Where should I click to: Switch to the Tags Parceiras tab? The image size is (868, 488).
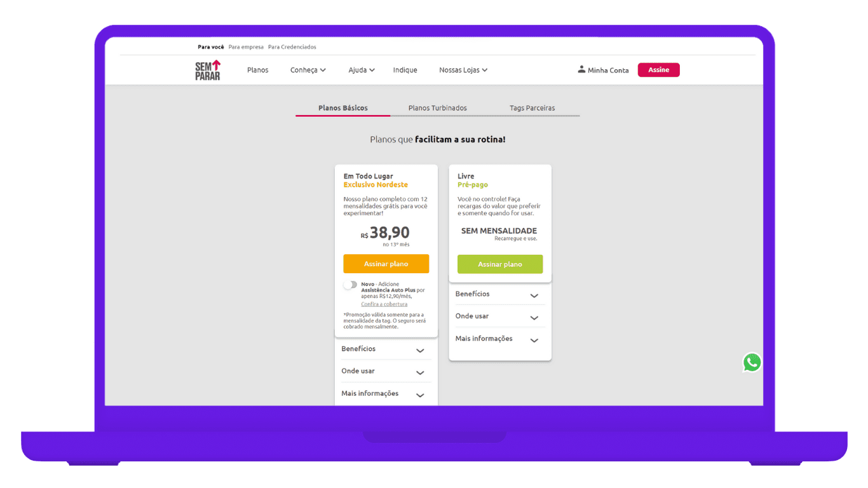532,108
